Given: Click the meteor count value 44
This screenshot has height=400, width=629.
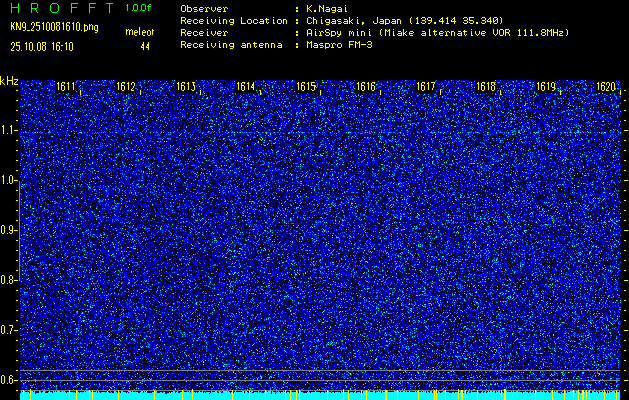Looking at the screenshot, I should click(x=145, y=46).
